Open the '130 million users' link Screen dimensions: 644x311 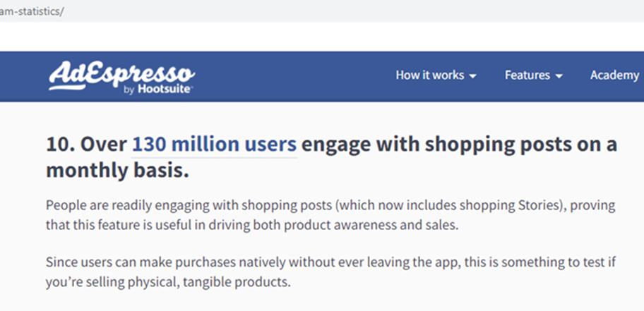click(x=214, y=145)
